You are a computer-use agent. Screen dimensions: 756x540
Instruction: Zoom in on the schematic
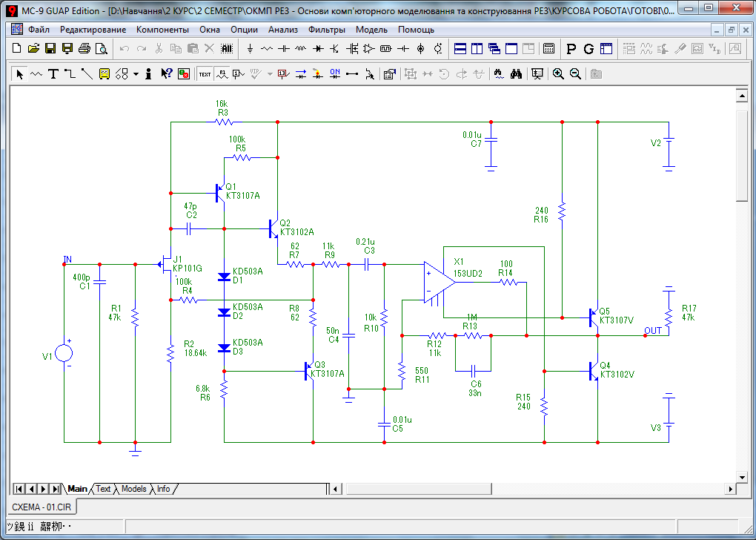[558, 74]
